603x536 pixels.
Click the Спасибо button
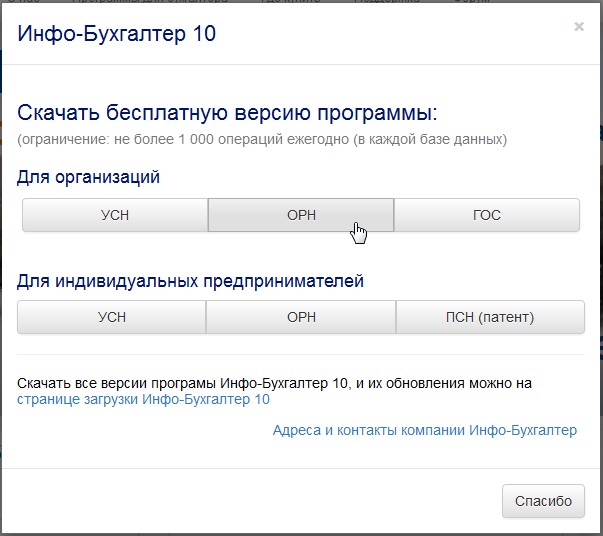coord(543,501)
